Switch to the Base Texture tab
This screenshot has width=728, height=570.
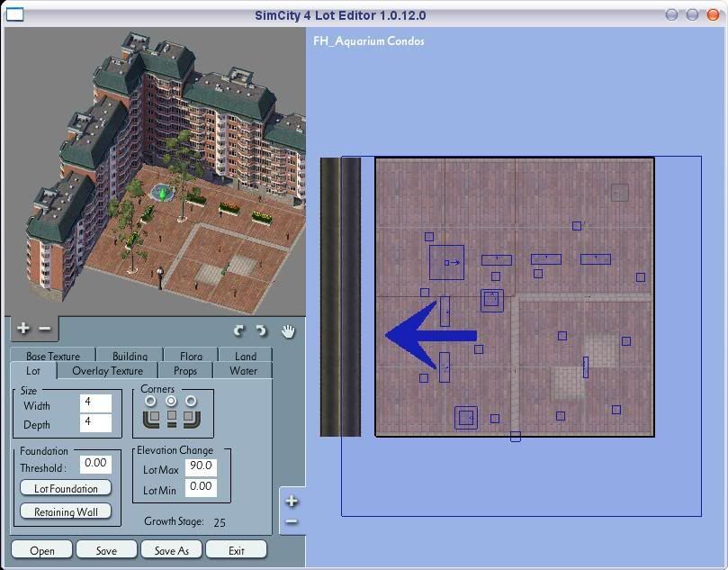point(53,356)
